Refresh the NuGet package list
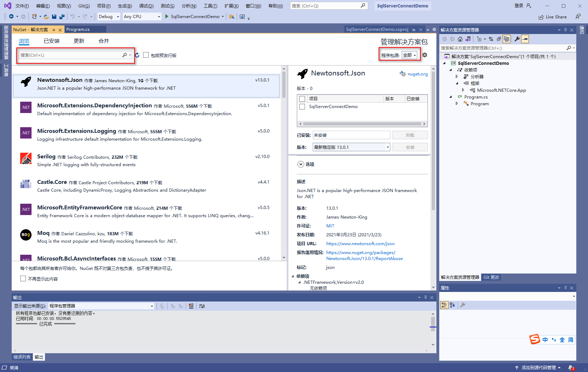 click(137, 55)
